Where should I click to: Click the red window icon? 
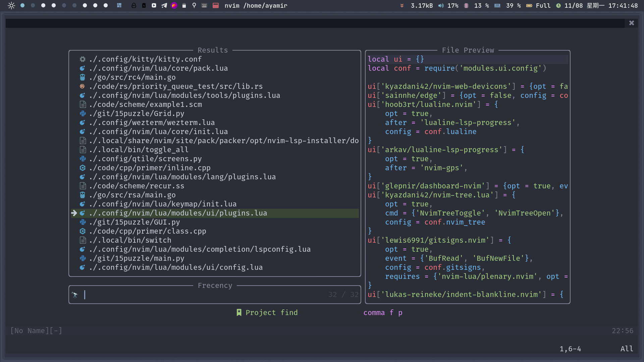click(216, 5)
